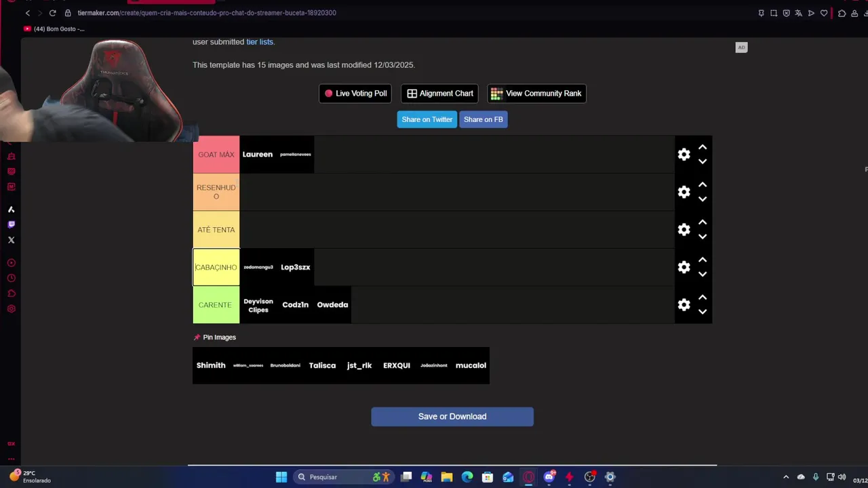This screenshot has width=868, height=488.
Task: Select the Codz1n image tile
Action: (296, 305)
